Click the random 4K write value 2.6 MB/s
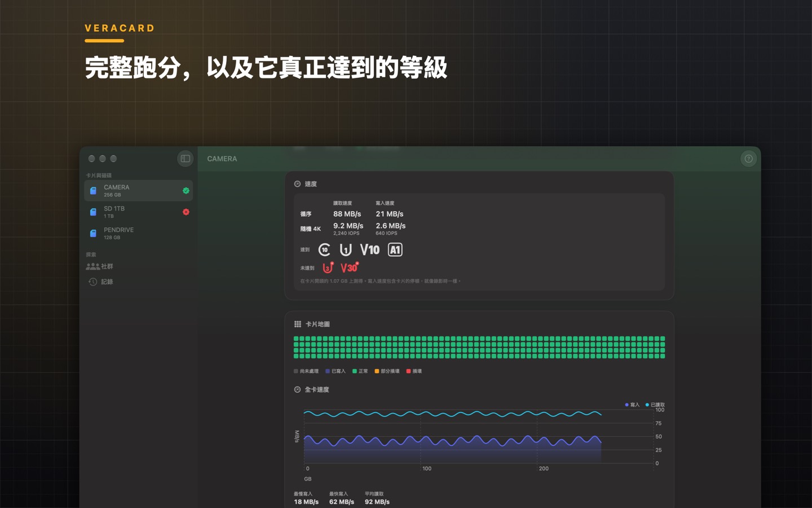 391,226
